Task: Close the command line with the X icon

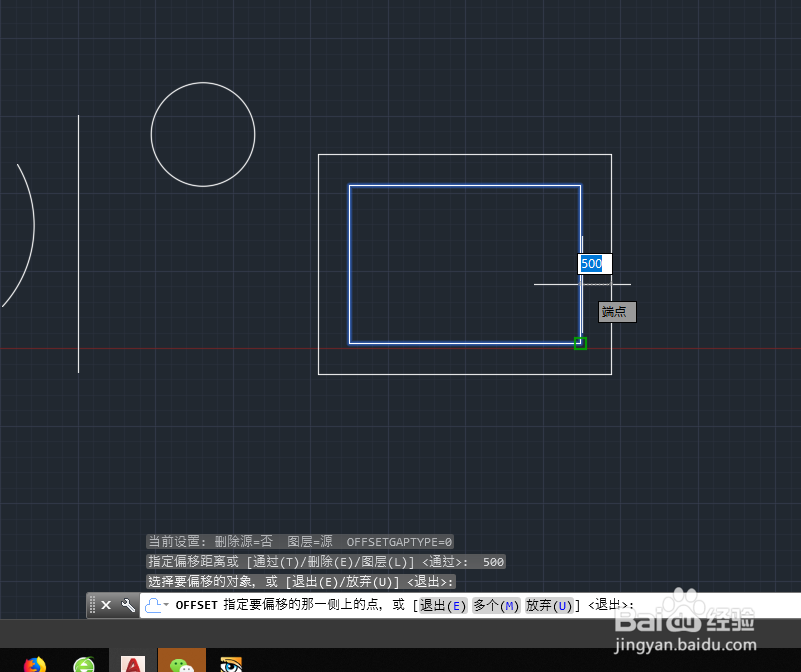Action: [x=106, y=605]
